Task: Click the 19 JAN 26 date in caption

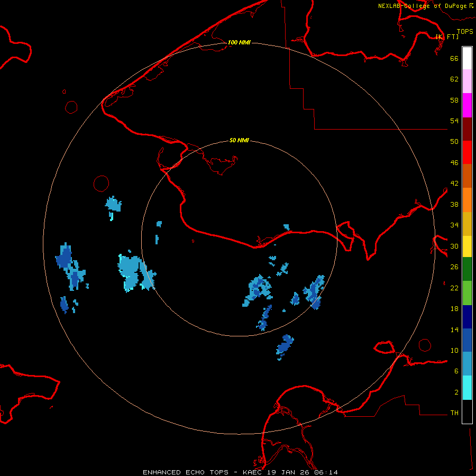Action: (289, 472)
